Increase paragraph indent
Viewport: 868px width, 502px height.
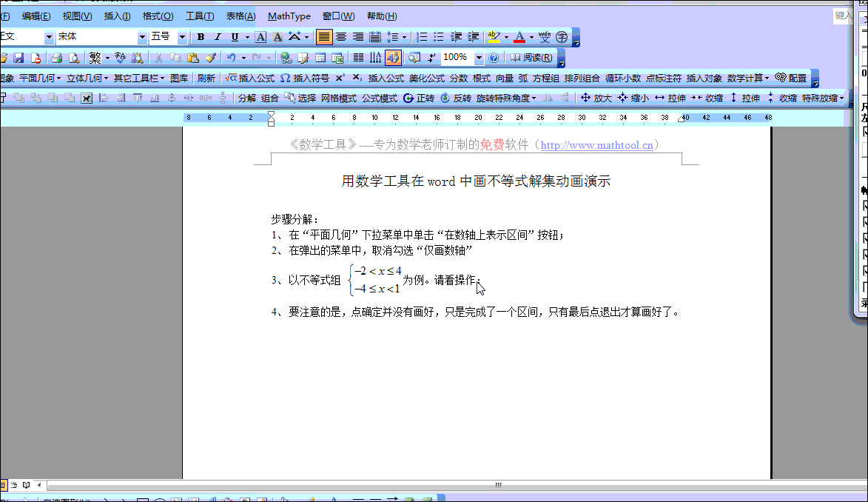[x=474, y=37]
